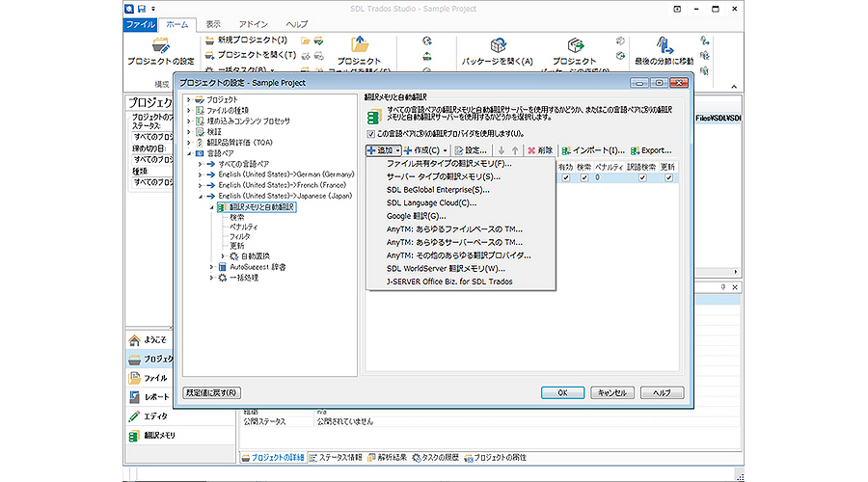This screenshot has width=868, height=482.
Task: Click the Delete (削除) red X toolbar icon
Action: 531,150
